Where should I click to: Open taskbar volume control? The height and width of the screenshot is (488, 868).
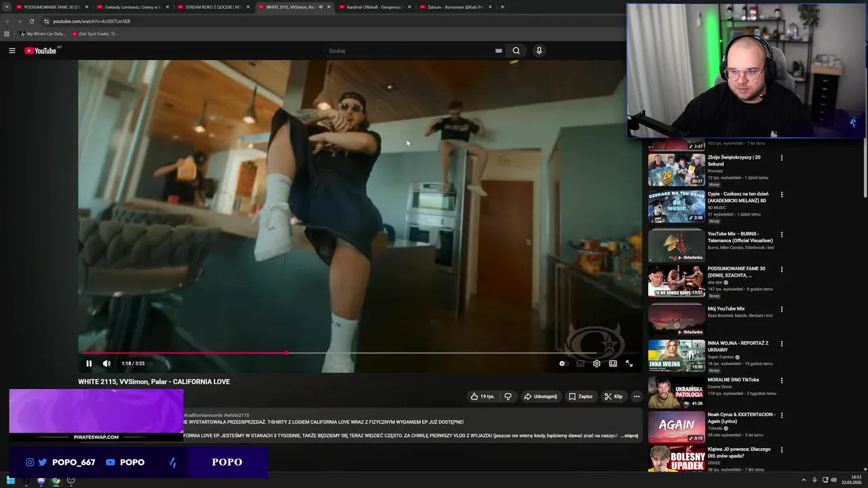[x=833, y=481]
